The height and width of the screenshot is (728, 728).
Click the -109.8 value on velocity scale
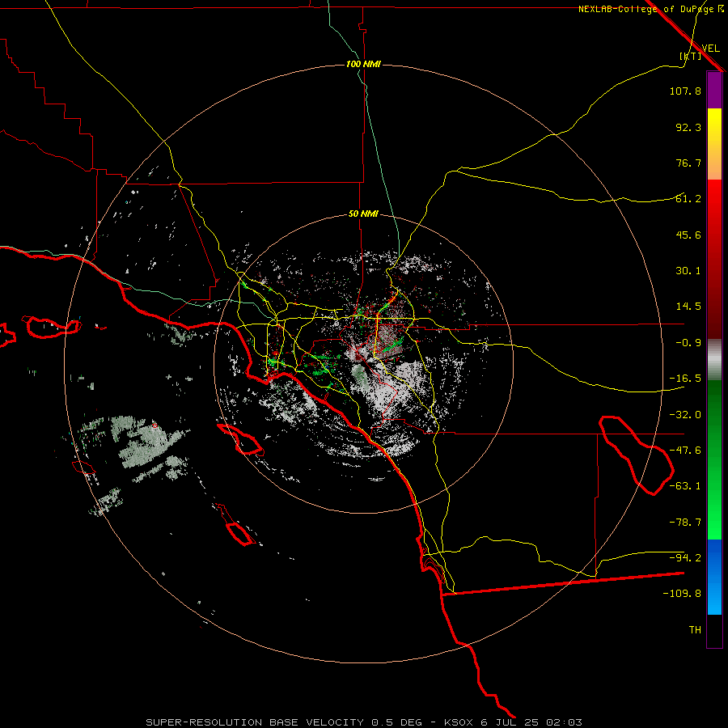click(x=682, y=594)
